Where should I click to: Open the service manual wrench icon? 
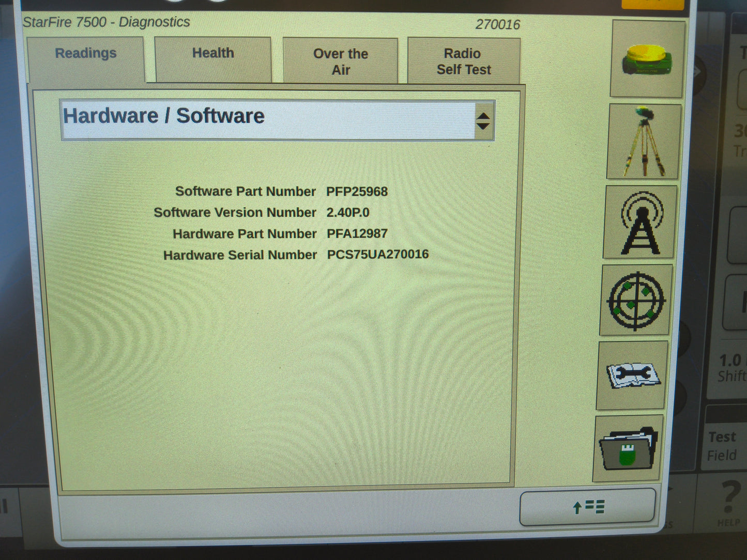point(632,376)
